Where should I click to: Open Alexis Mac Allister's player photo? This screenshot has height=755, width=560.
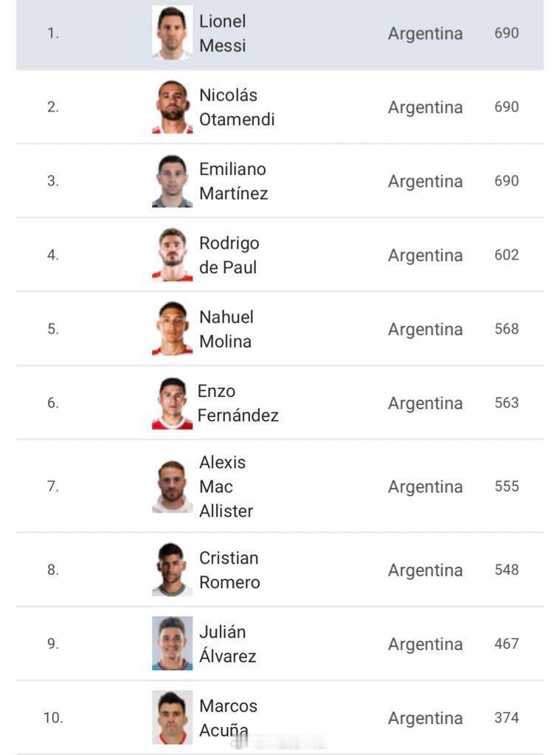coord(173,486)
